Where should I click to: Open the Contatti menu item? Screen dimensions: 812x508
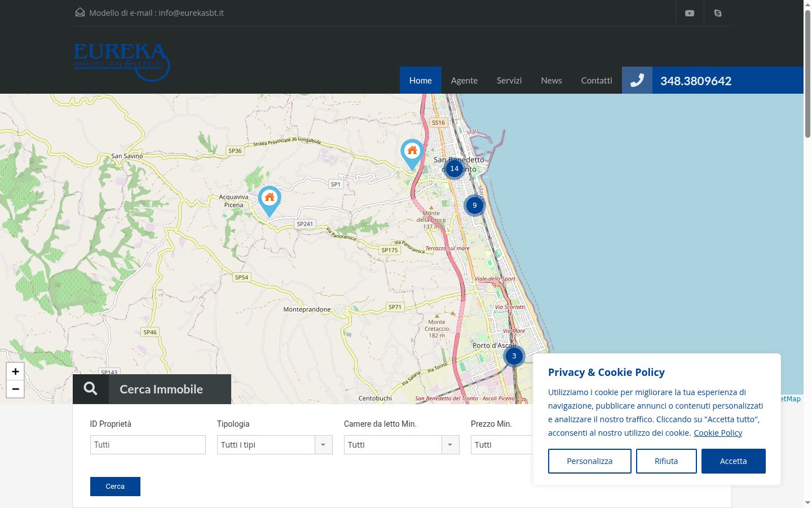(597, 80)
